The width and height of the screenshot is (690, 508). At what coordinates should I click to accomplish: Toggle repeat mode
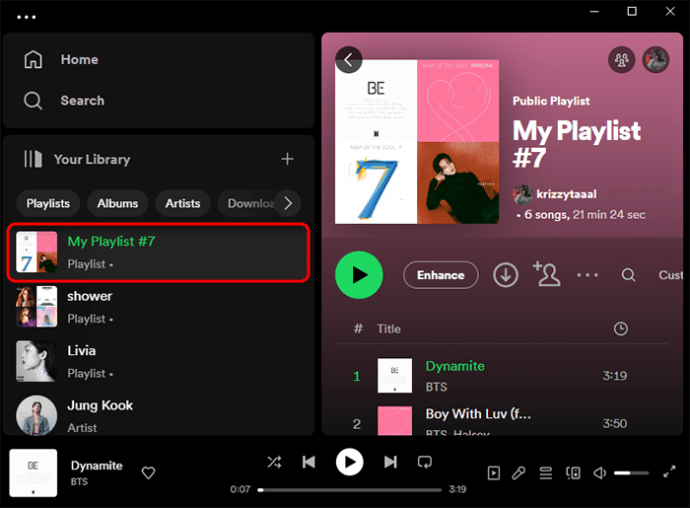[425, 462]
